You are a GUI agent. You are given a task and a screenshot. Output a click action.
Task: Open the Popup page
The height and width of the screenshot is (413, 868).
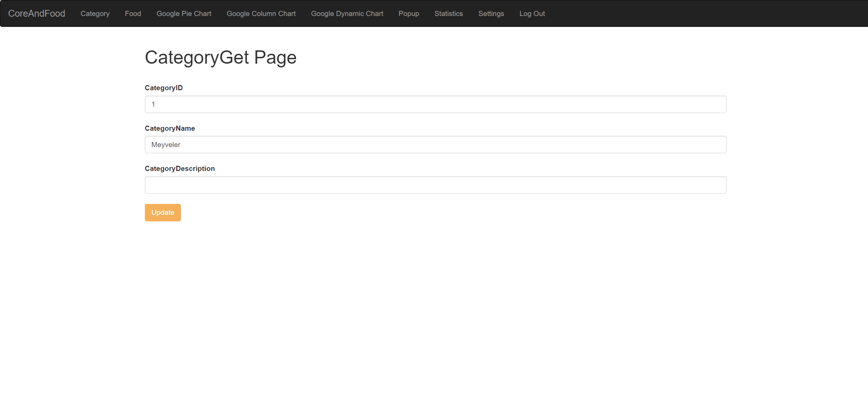coord(409,13)
